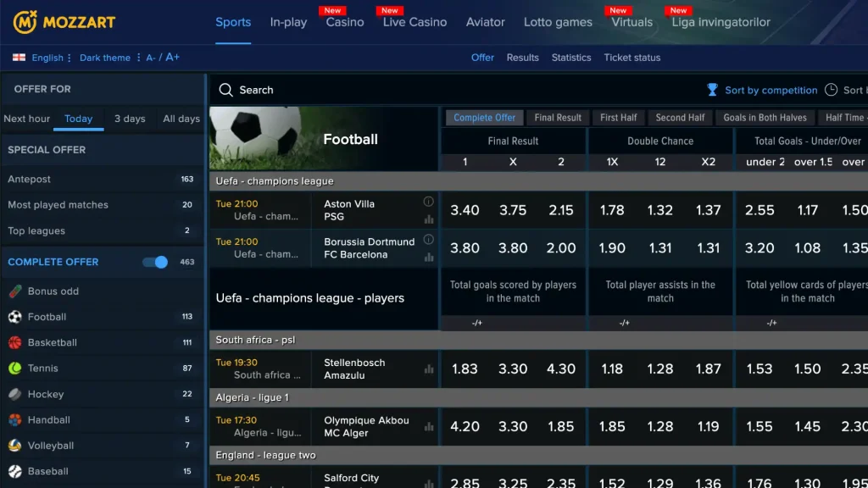Go to the Casino section
Screen dimensions: 868x488
tap(345, 22)
